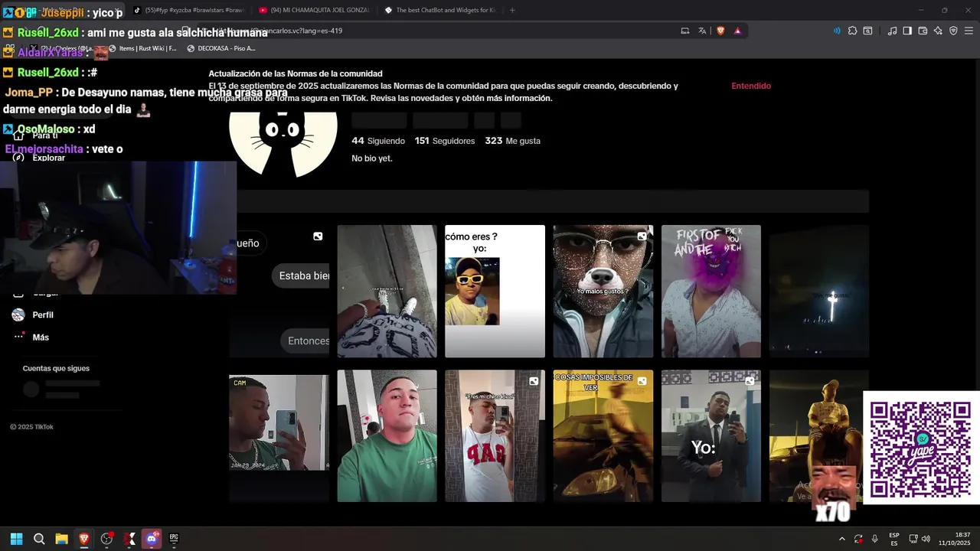980x551 pixels.
Task: Click the cat profile avatar picture
Action: click(283, 144)
